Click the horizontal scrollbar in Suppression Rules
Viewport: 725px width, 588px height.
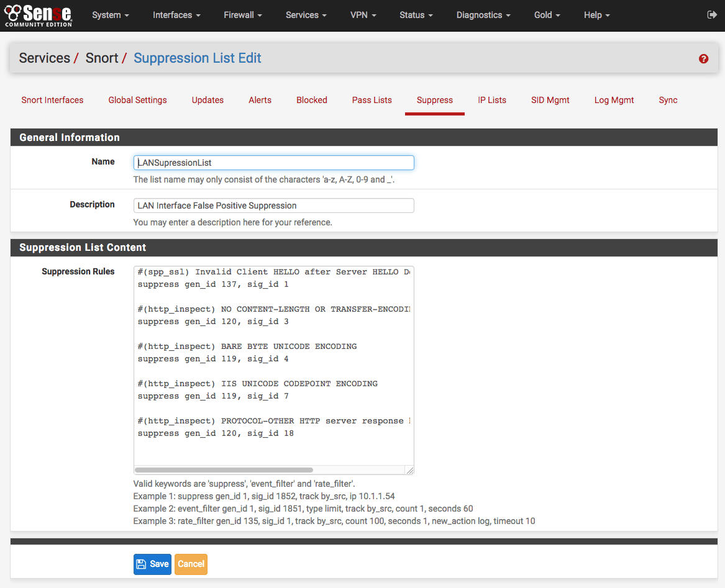224,470
